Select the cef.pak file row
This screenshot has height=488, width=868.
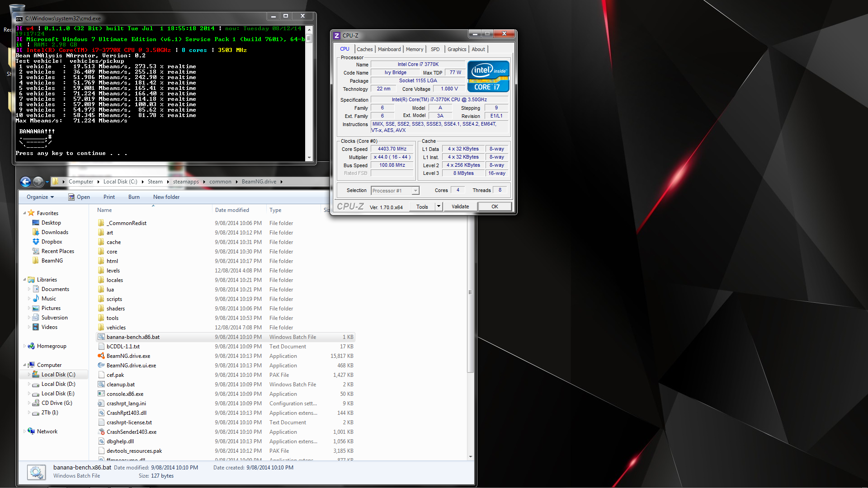pos(226,375)
